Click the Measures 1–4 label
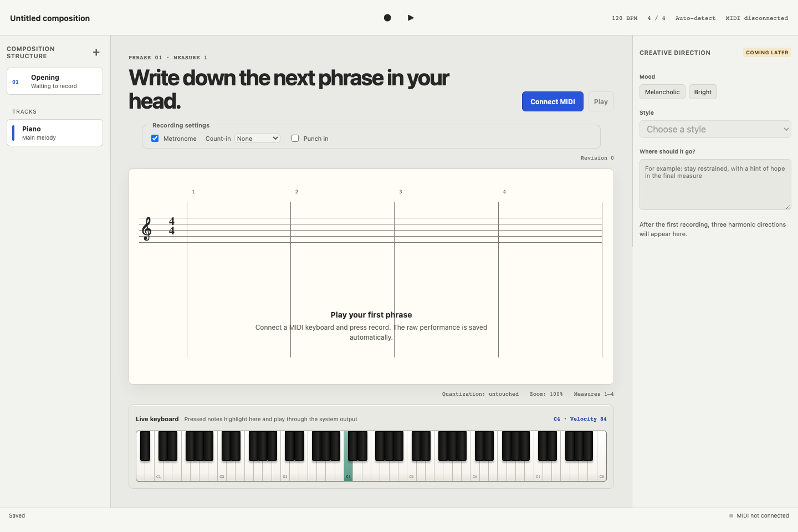Image resolution: width=798 pixels, height=532 pixels. (x=594, y=394)
